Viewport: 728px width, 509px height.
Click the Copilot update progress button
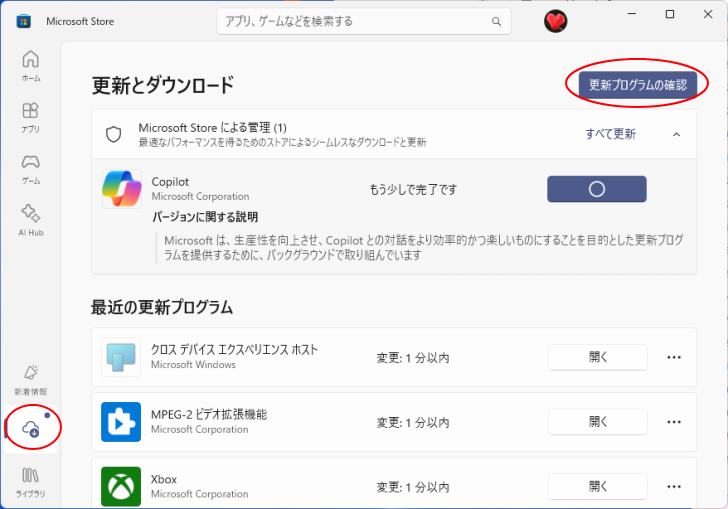pos(597,189)
